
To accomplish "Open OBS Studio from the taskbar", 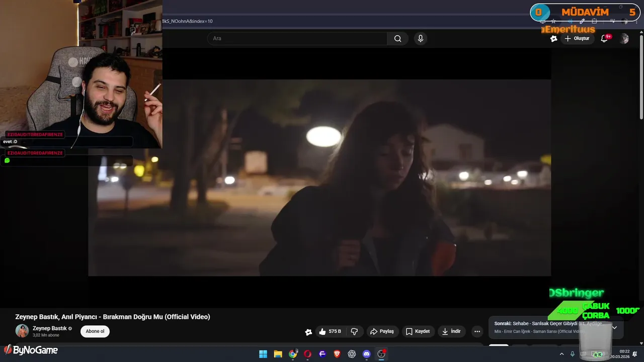I will click(x=381, y=354).
